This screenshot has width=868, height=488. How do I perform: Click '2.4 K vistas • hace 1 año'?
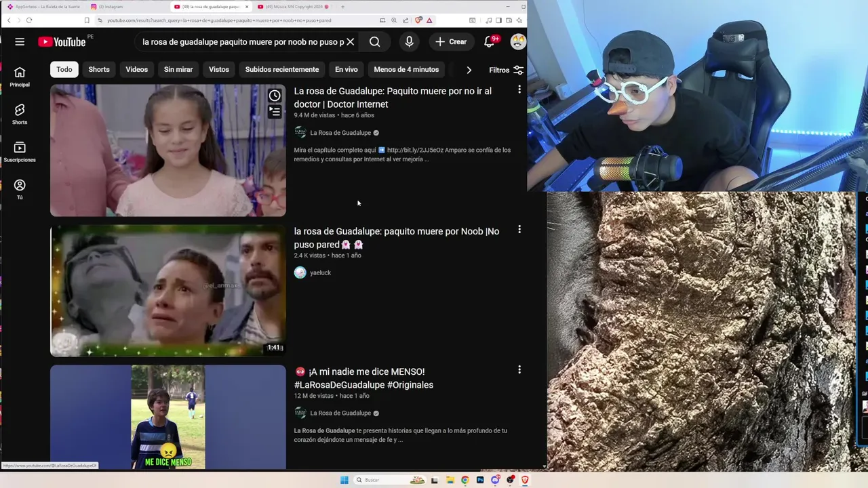[328, 256]
